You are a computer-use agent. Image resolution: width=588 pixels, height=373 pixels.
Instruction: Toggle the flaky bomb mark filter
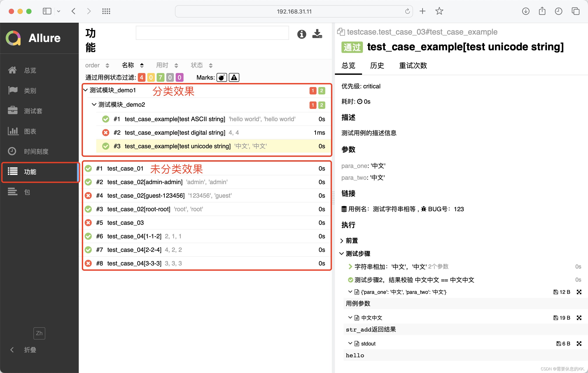click(x=221, y=78)
